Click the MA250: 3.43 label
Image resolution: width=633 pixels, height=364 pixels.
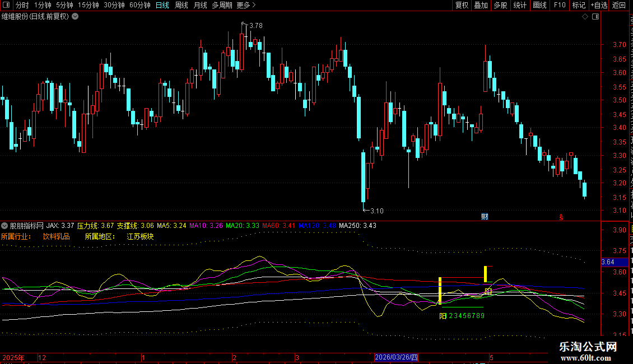[x=358, y=226]
